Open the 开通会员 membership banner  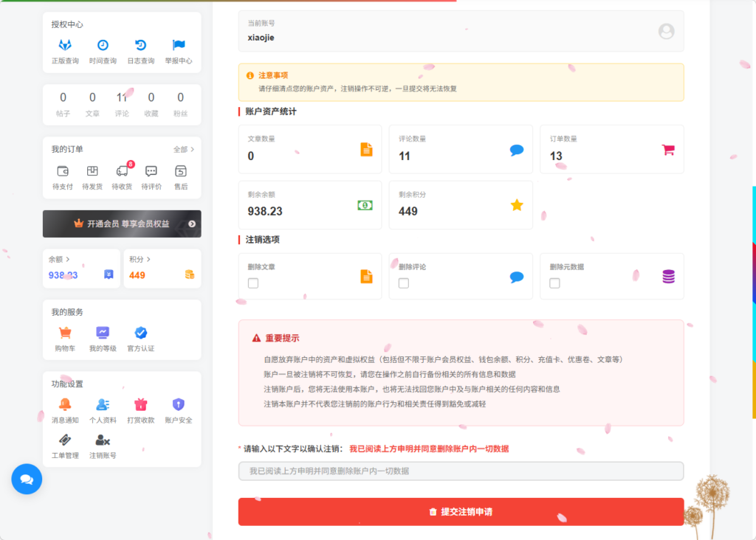coord(122,224)
